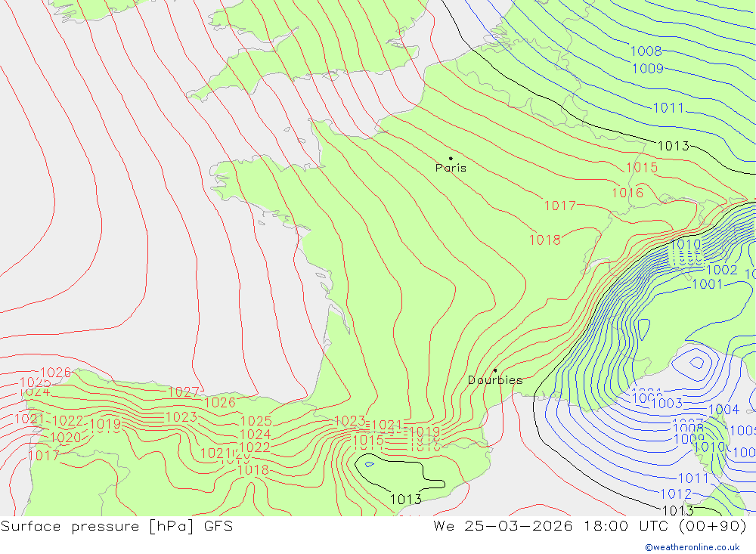Click the red 1020 isobar label at left

point(66,438)
